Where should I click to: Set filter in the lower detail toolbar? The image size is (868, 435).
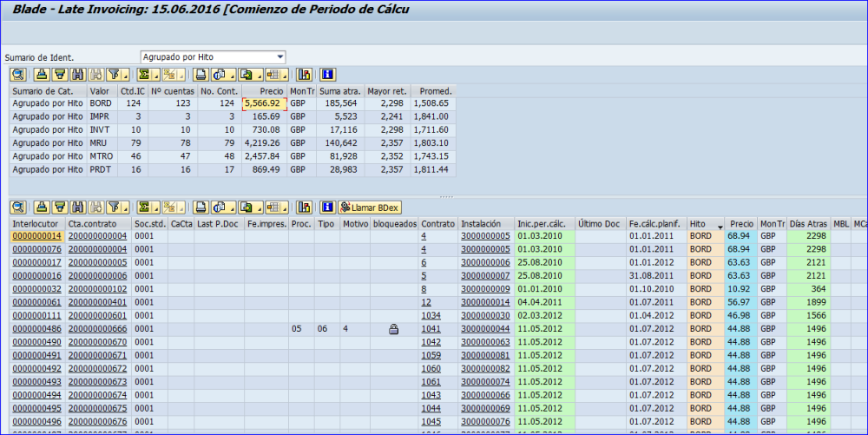pyautogui.click(x=115, y=208)
